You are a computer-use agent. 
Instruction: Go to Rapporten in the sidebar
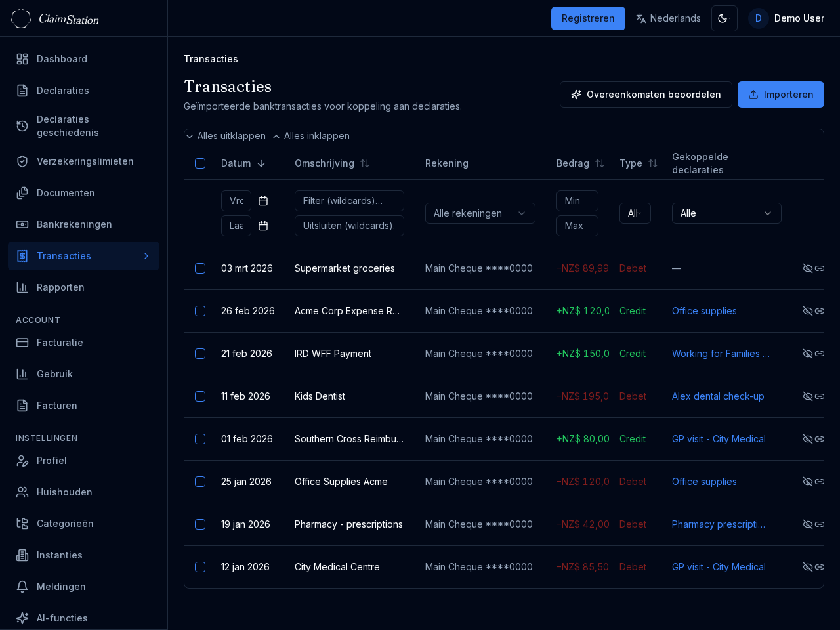tap(60, 287)
